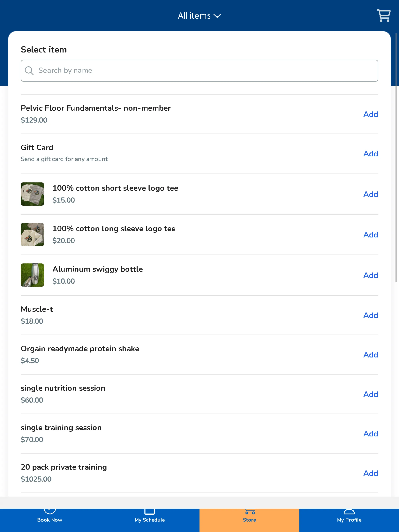Open the Book Now section
The width and height of the screenshot is (399, 532).
click(x=49, y=516)
